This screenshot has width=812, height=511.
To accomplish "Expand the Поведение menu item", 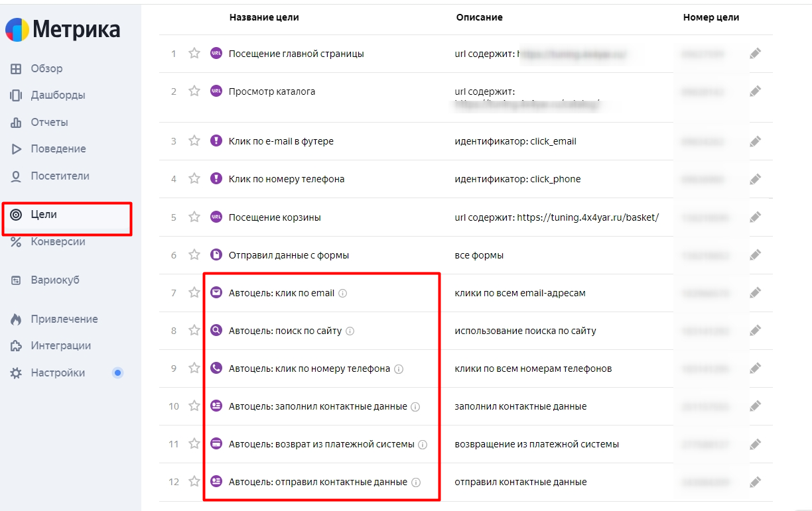I will 58,149.
